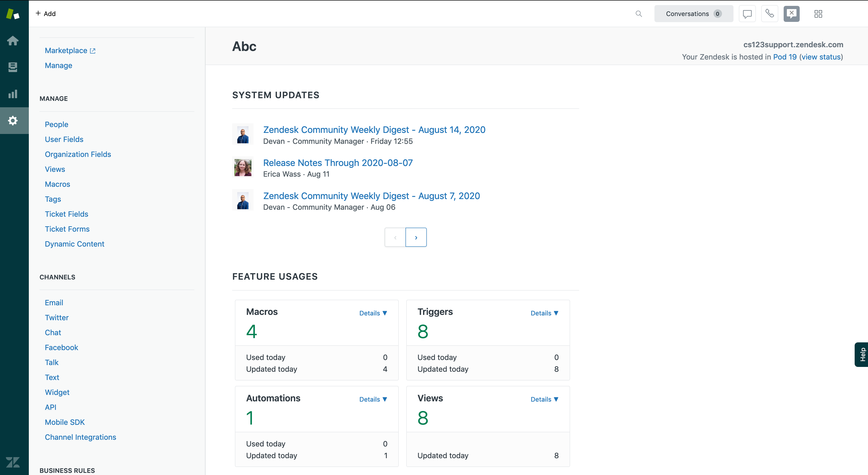Expand Automations Details dropdown
The height and width of the screenshot is (475, 868).
373,399
